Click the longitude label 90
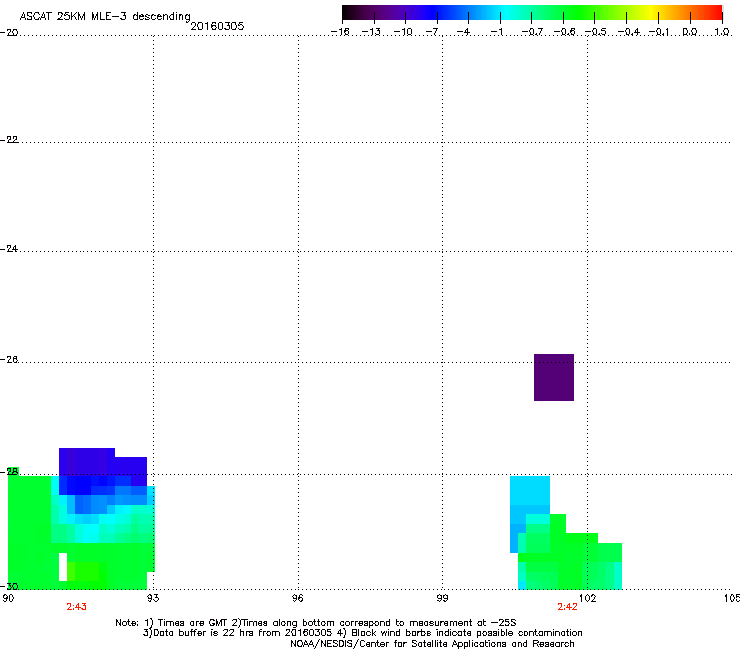 click(x=8, y=598)
